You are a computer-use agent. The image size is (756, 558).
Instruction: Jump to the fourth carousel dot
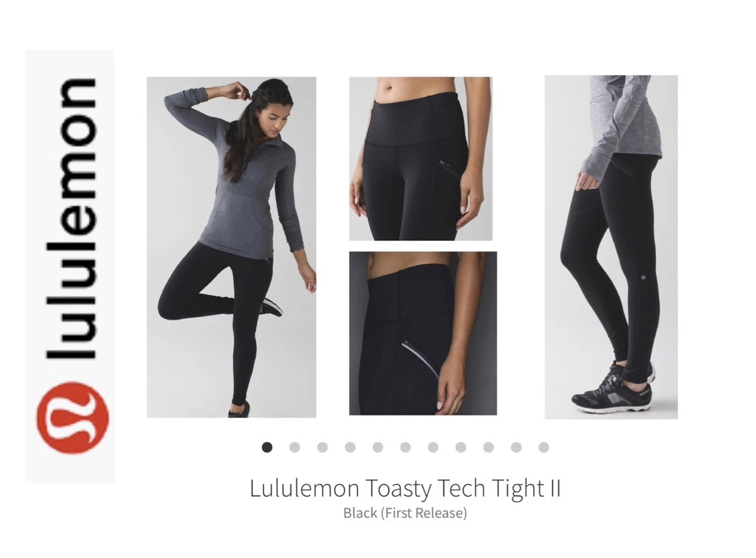350,447
